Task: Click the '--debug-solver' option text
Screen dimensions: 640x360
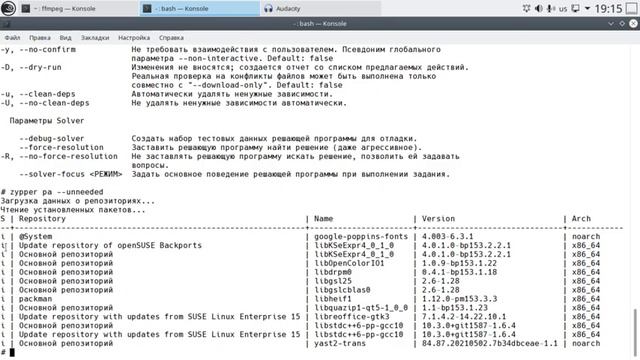Action: click(52, 138)
